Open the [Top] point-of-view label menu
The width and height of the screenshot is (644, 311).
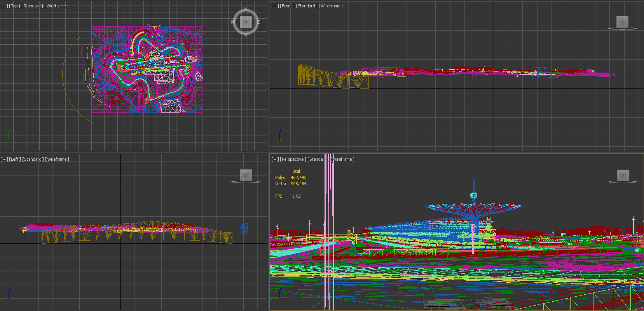point(14,6)
